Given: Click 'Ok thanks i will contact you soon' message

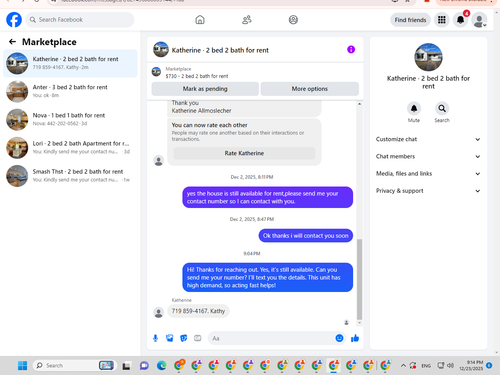Looking at the screenshot, I should [x=306, y=236].
